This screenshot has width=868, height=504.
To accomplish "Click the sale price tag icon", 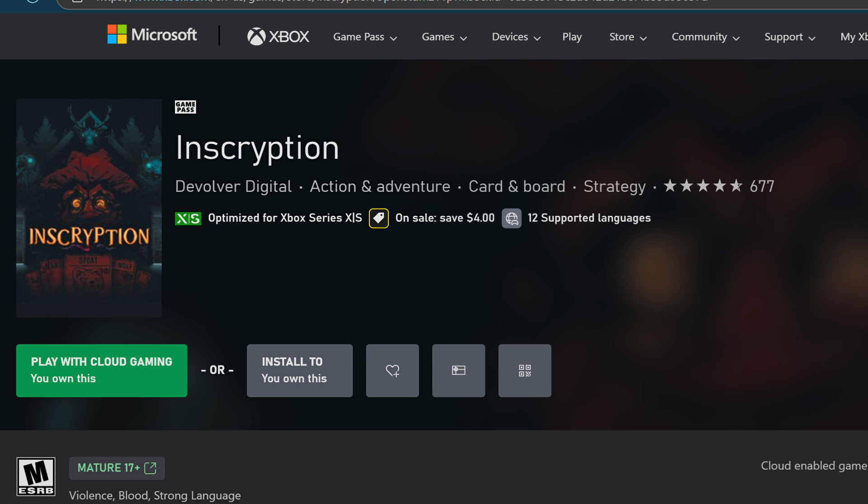I will pos(379,219).
